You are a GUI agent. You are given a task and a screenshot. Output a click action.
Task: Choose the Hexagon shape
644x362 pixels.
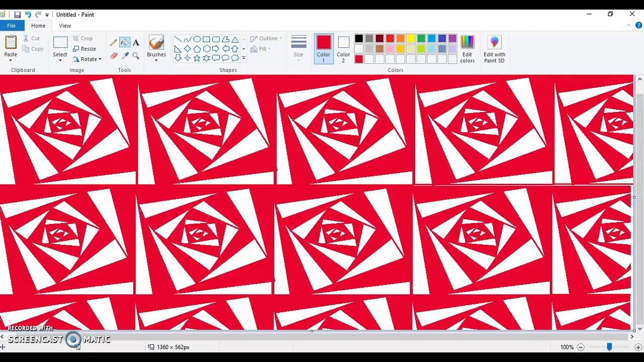click(206, 49)
